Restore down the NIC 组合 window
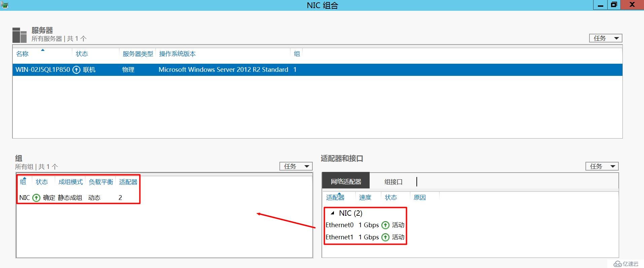 (614, 5)
